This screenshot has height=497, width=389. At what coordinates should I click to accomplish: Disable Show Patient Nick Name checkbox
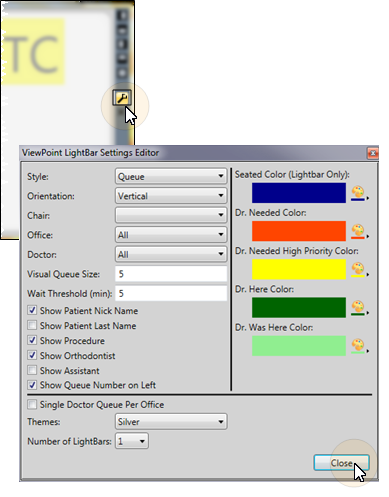[x=32, y=310]
